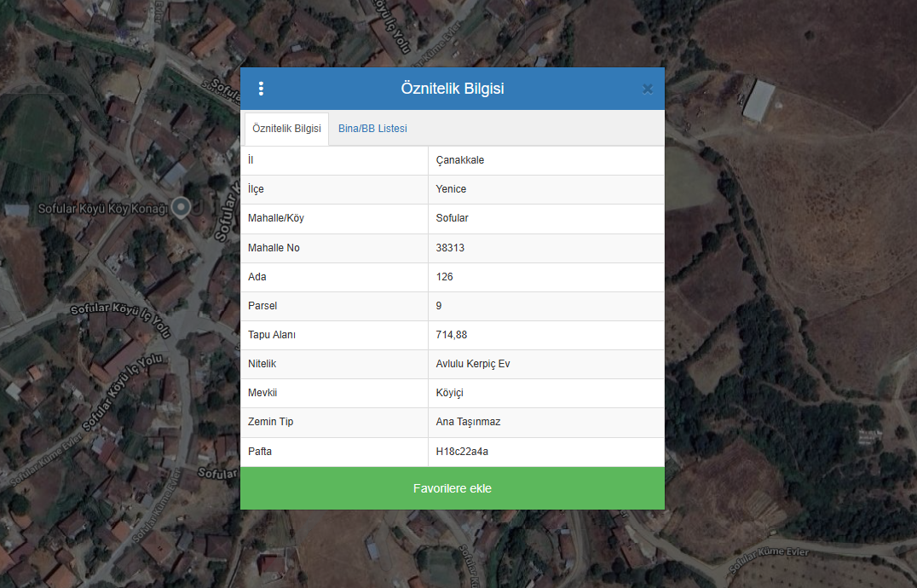This screenshot has height=588, width=917.
Task: Switch to the Bina/BB Listesi tab
Action: pos(372,129)
